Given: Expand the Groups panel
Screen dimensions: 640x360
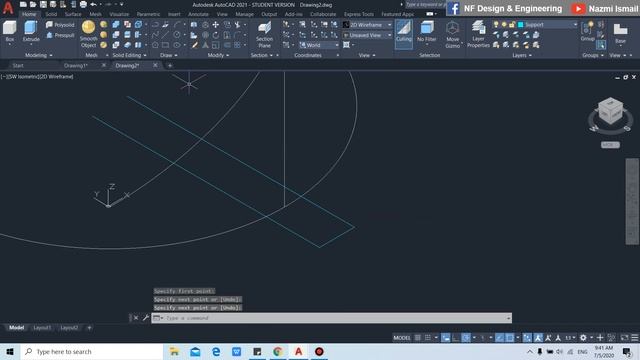Looking at the screenshot, I should coord(593,55).
